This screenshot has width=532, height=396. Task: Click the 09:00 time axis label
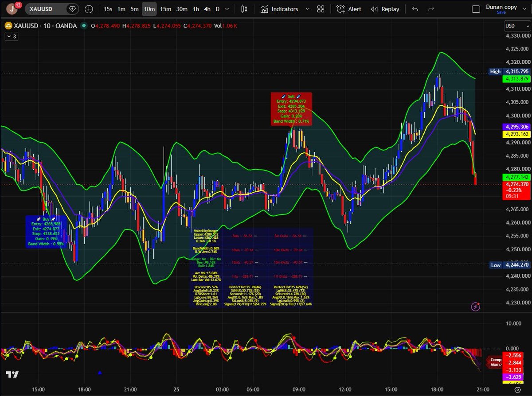299,389
